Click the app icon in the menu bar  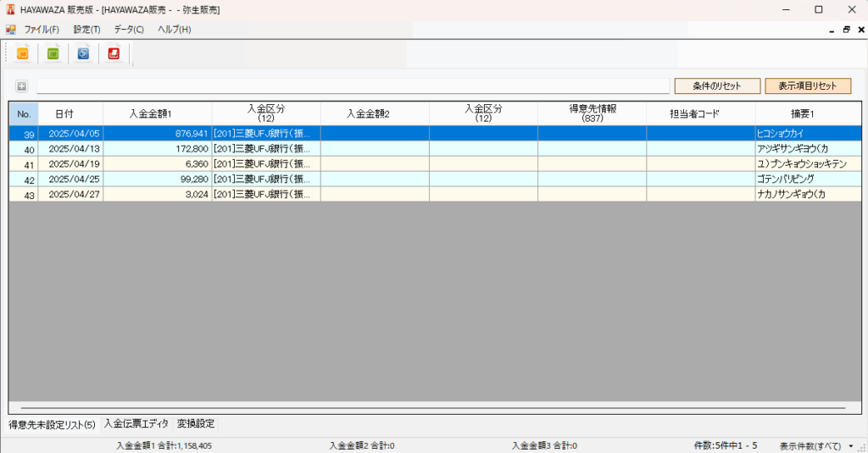10,30
